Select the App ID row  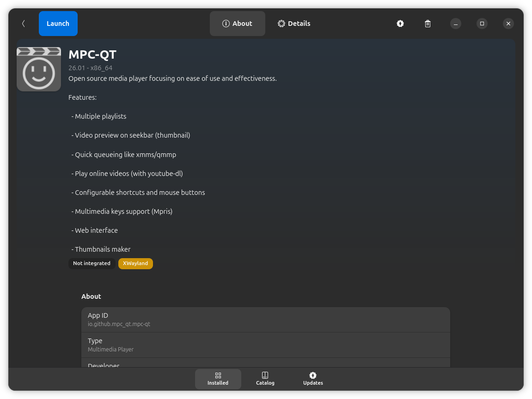[265, 320]
